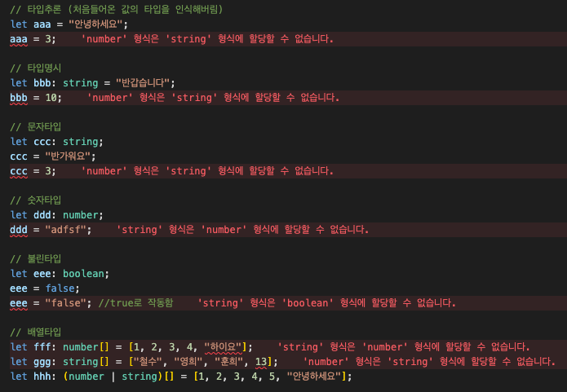The height and width of the screenshot is (392, 567).
Task: Click the error message after 'ccc = 3;'
Action: coord(207,171)
